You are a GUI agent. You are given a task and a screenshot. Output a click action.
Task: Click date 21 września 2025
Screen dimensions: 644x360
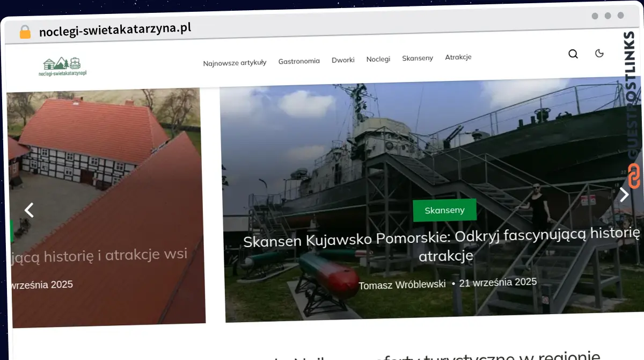coord(498,282)
